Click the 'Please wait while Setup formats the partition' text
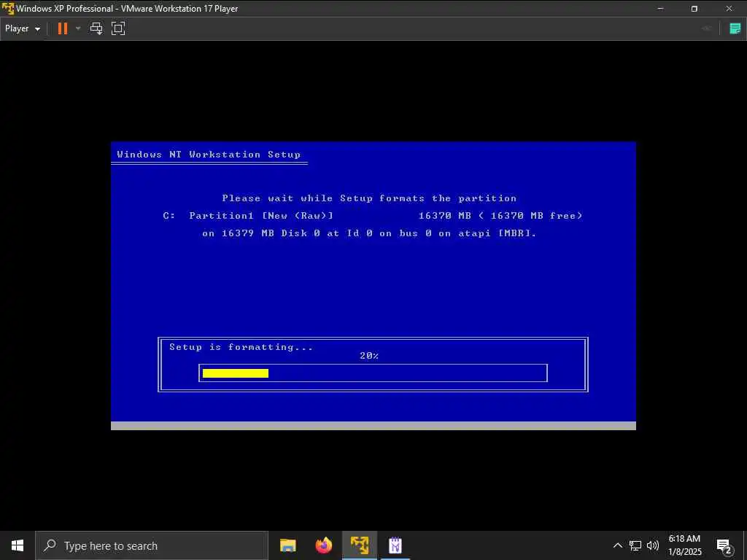747x560 pixels. (369, 198)
